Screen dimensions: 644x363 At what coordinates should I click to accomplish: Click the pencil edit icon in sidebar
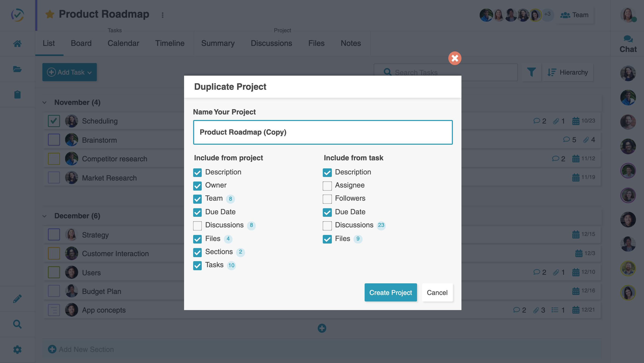17,299
